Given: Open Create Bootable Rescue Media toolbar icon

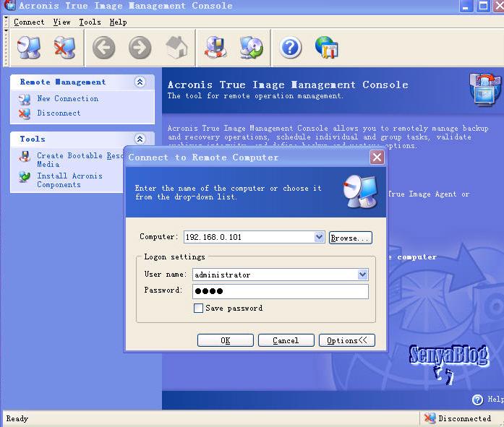Looking at the screenshot, I should pyautogui.click(x=215, y=47).
